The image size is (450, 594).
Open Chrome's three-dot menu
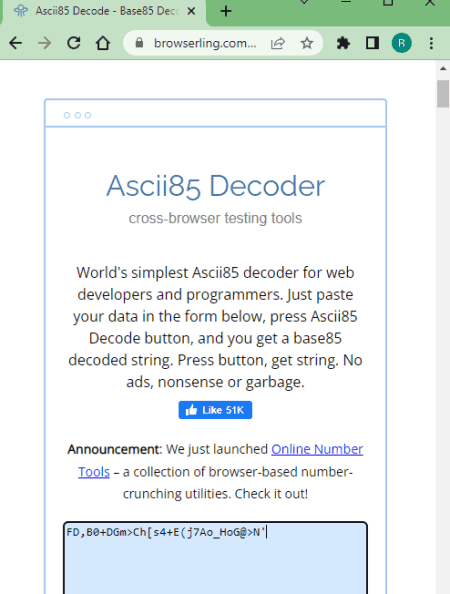(x=431, y=43)
